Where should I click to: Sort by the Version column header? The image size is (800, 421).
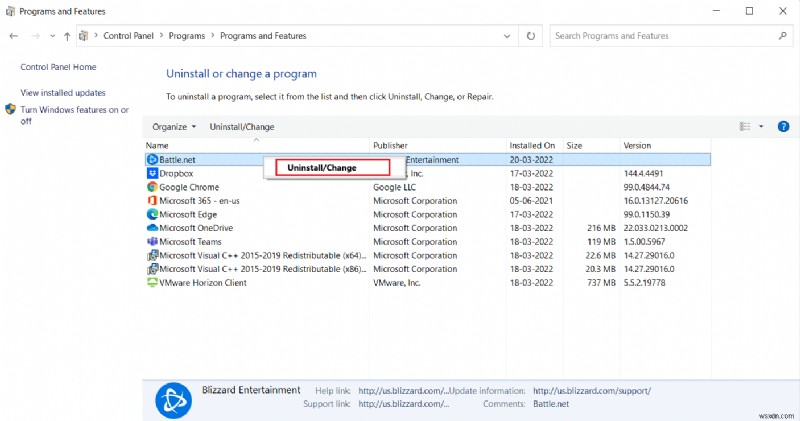[637, 145]
